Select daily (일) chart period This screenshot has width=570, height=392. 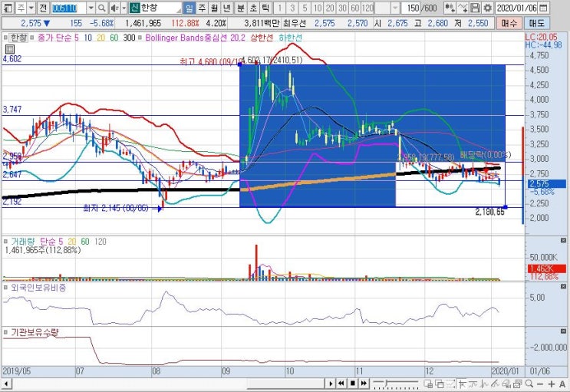[x=189, y=8]
